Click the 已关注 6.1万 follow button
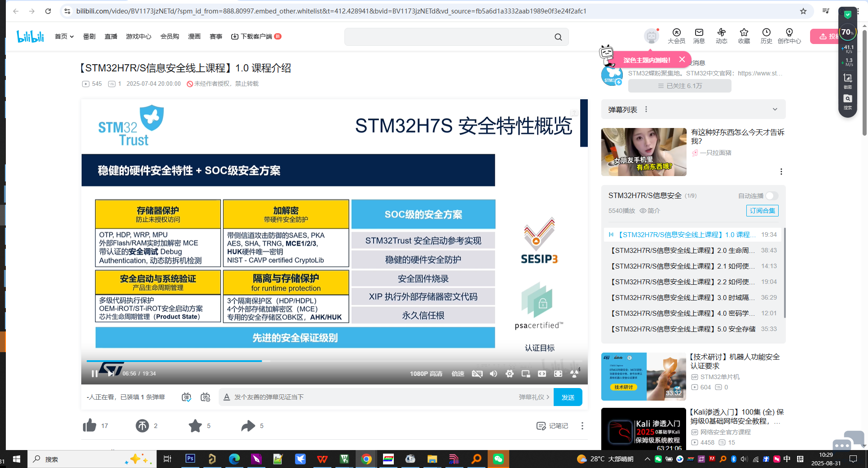 point(680,86)
